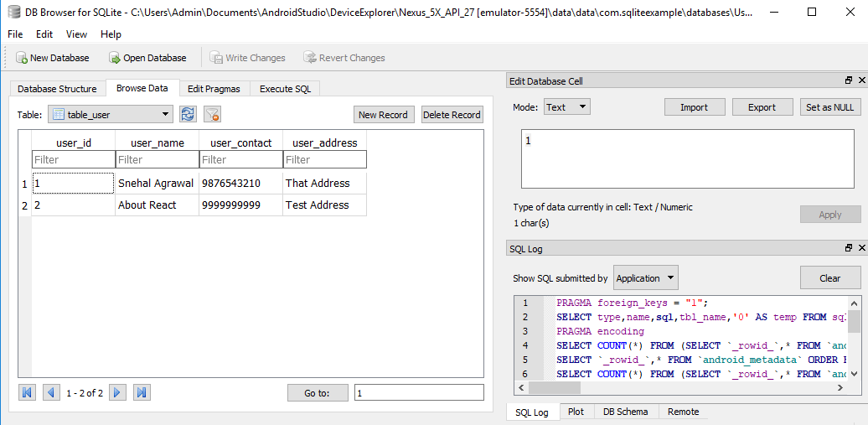Image resolution: width=868 pixels, height=425 pixels.
Task: Switch to the Browse Data tab
Action: [x=142, y=87]
